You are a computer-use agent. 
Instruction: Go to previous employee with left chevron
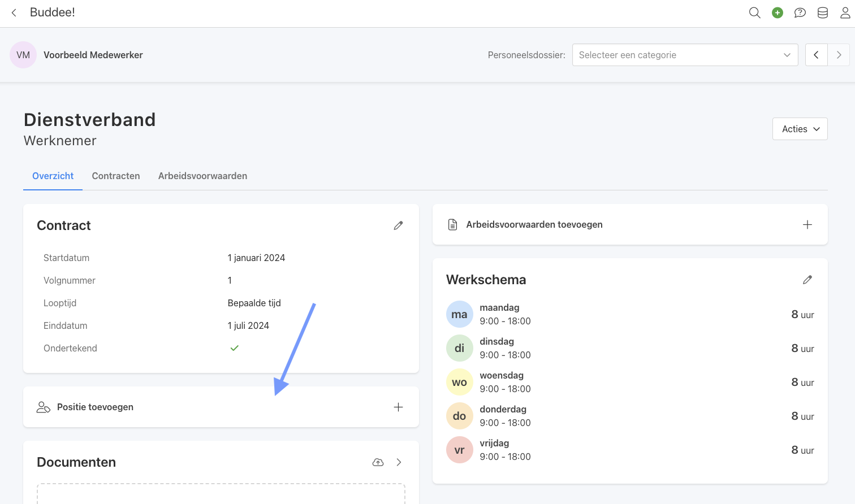[816, 55]
